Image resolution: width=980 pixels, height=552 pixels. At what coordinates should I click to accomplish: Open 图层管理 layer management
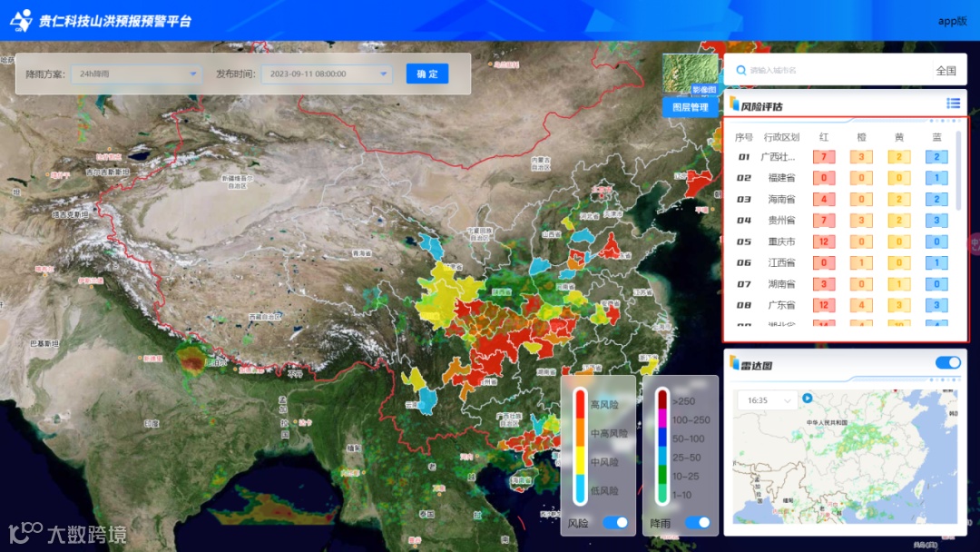pyautogui.click(x=690, y=107)
